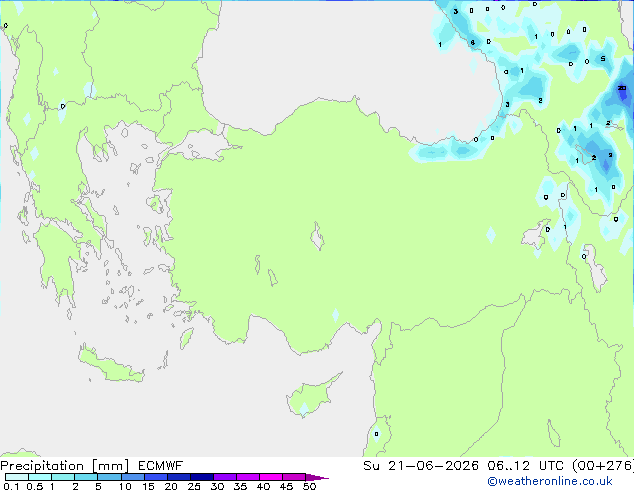Click the 1–2 mm legend swatch
This screenshot has height=490, width=634.
[x=63, y=477]
